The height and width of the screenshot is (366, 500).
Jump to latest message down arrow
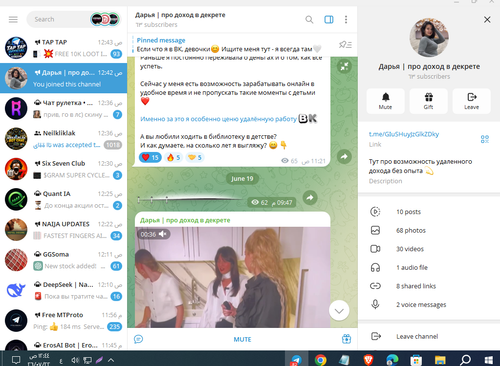pos(339,311)
